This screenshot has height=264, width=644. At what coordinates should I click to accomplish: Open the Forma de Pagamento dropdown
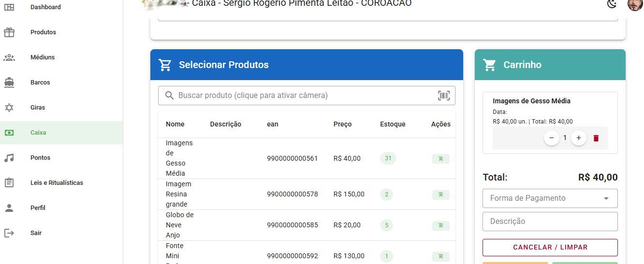(x=550, y=198)
